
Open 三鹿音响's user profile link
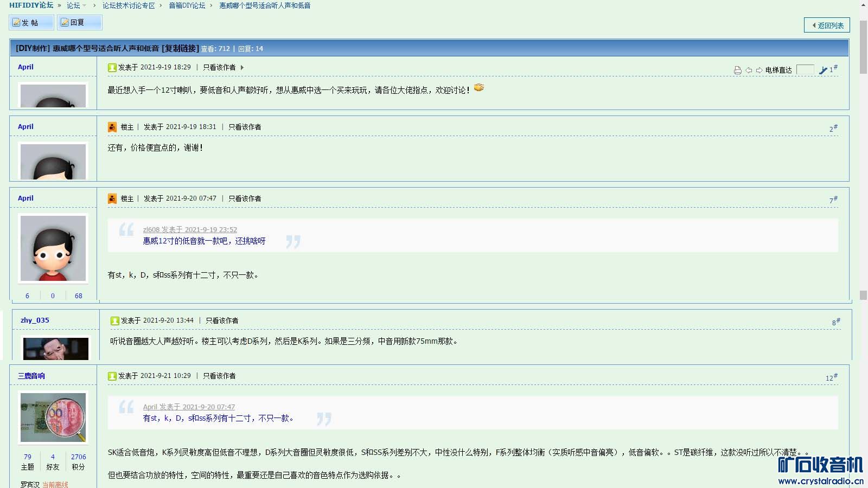(x=31, y=376)
